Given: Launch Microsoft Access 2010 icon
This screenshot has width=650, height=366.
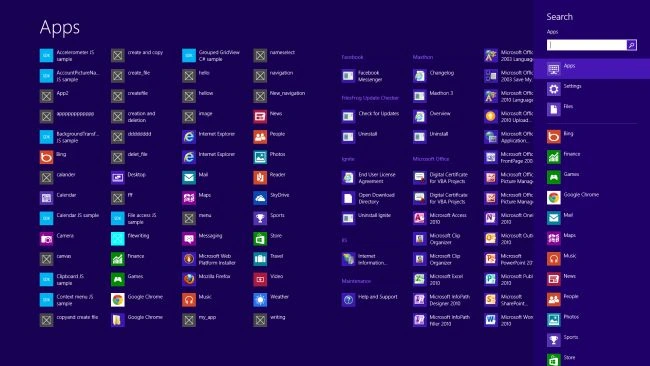Looking at the screenshot, I should point(420,218).
